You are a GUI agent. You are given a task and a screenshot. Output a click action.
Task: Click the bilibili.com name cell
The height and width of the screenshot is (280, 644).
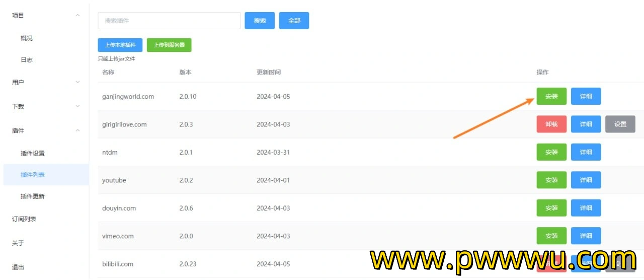tap(118, 264)
